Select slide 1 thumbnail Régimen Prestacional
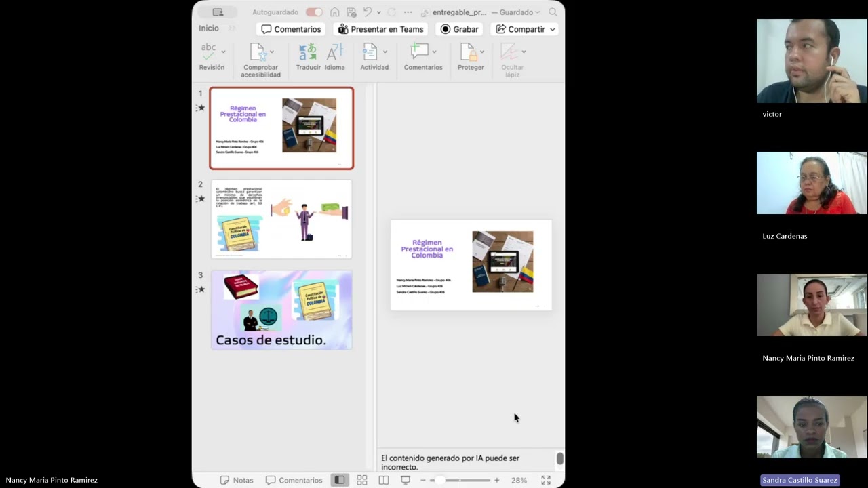 281,128
